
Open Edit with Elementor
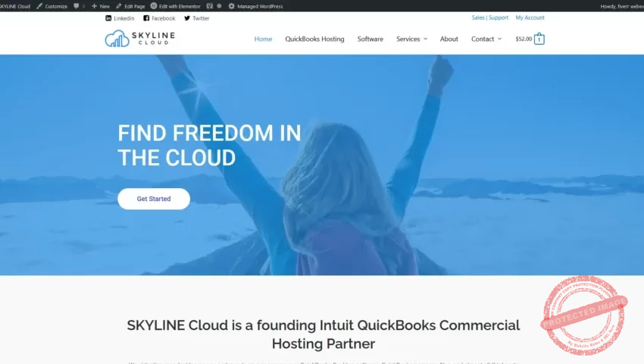click(x=175, y=6)
